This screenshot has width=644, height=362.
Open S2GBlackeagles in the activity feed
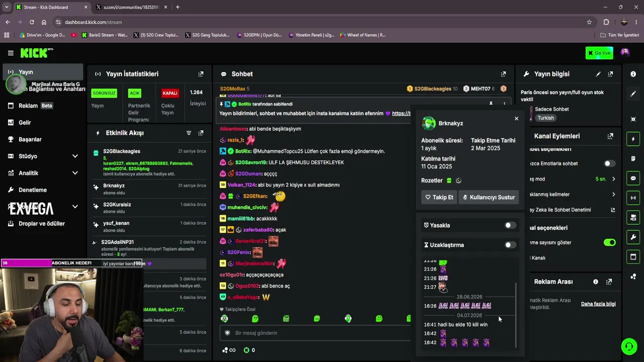tap(122, 151)
